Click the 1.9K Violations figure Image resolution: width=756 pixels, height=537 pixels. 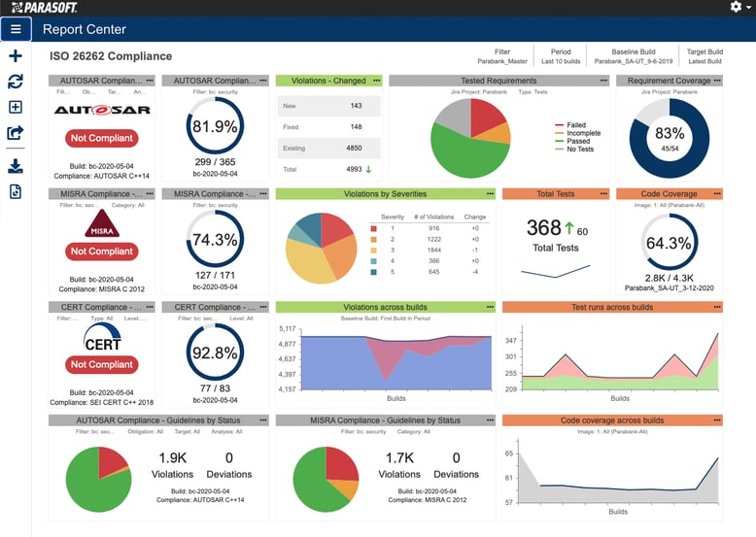tap(173, 458)
